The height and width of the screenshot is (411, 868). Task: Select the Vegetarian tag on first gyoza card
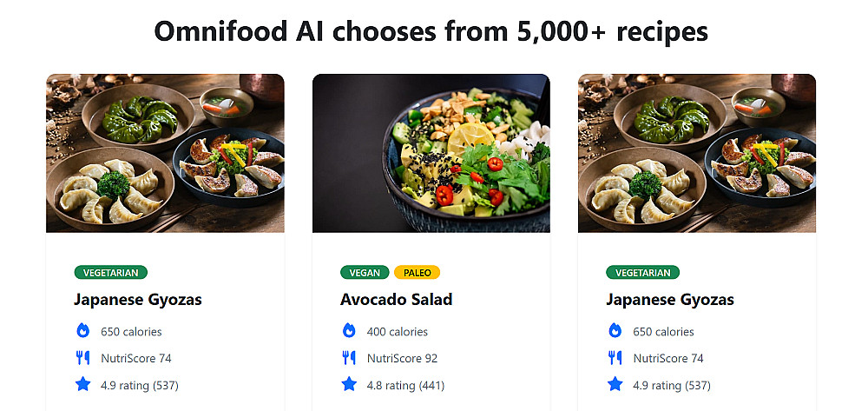[x=111, y=273]
